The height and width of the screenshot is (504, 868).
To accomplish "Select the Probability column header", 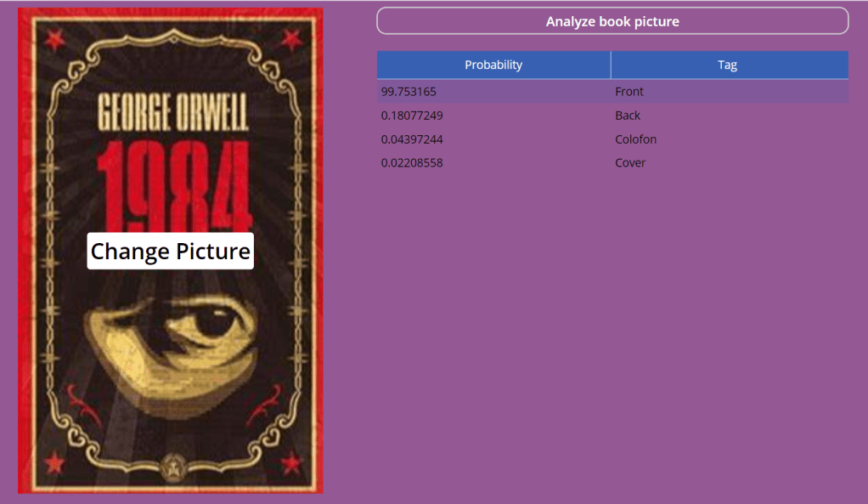I will point(493,65).
